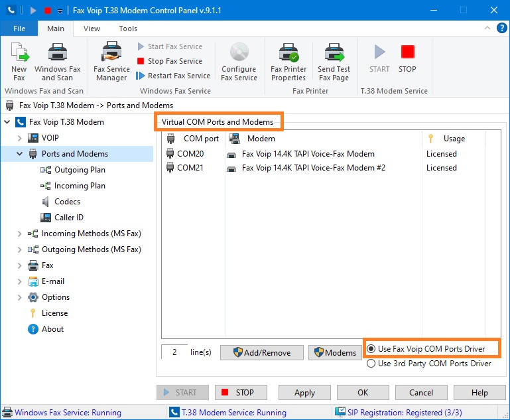Click ribbon START T.38 Modem Service

click(379, 58)
